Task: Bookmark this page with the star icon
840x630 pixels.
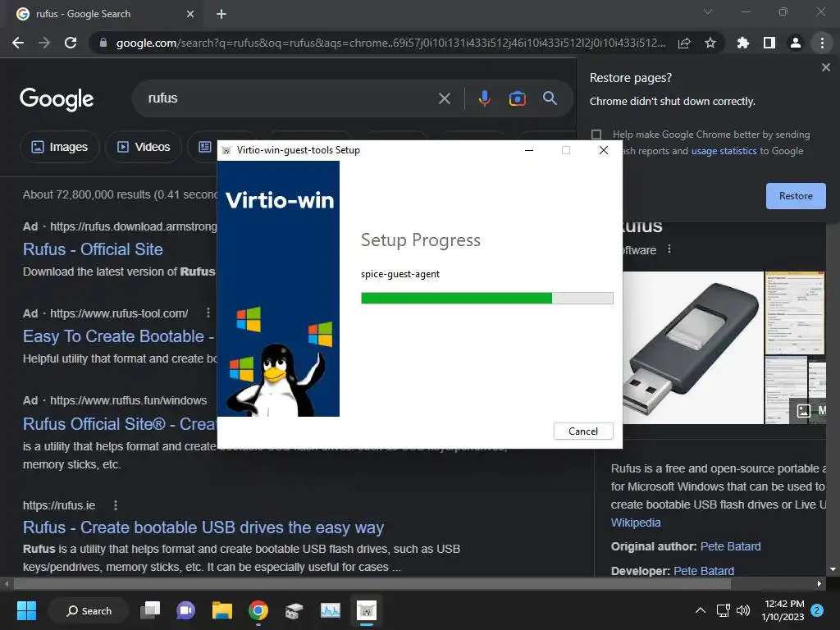Action: pyautogui.click(x=710, y=43)
